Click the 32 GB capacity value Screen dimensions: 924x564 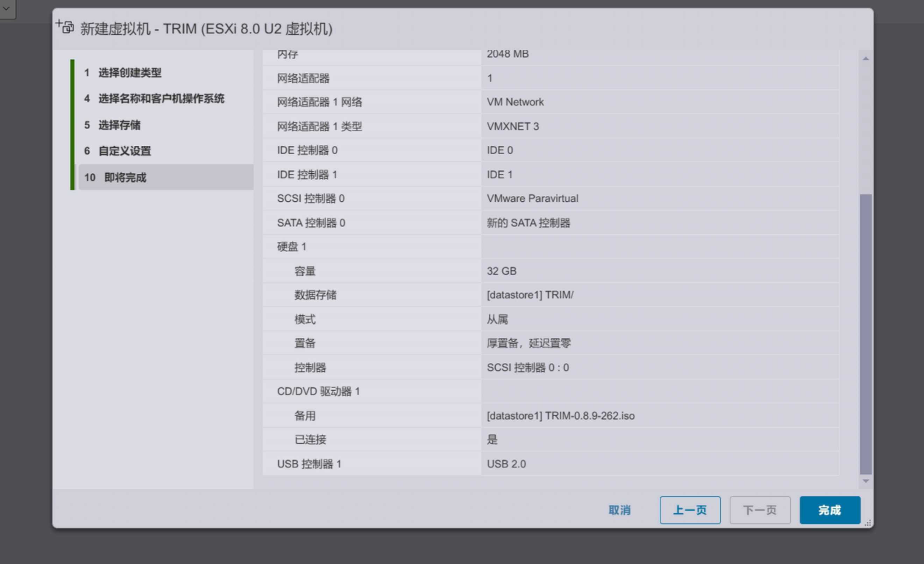point(502,271)
